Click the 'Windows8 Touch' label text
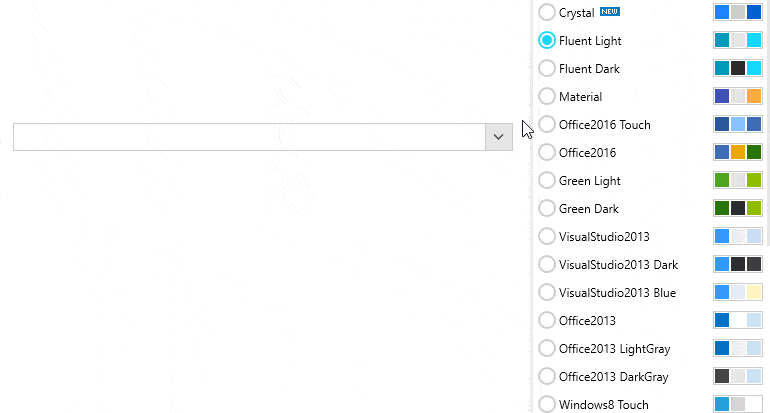Image resolution: width=770 pixels, height=413 pixels. click(x=604, y=405)
